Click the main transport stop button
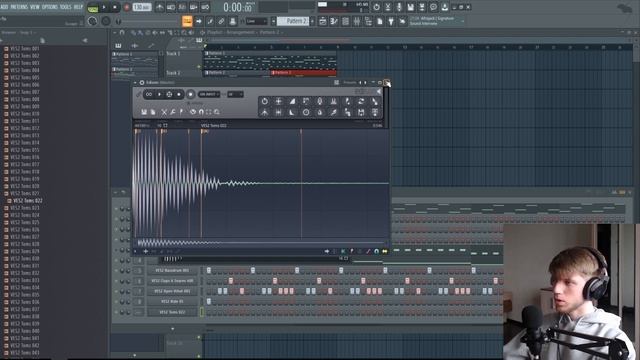This screenshot has width=640, height=360. pos(115,7)
